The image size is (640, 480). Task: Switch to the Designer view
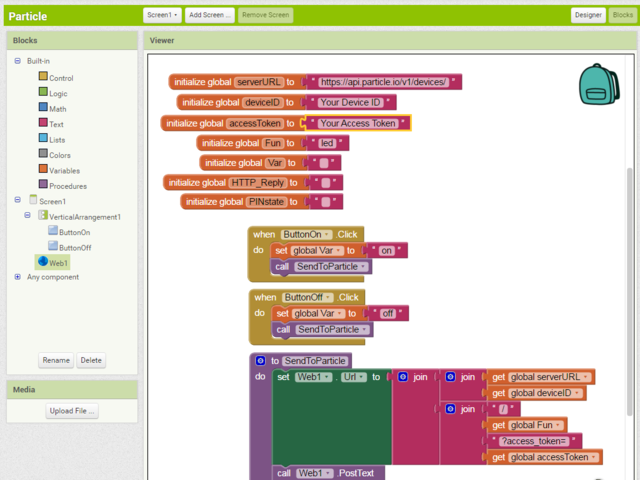tap(588, 15)
